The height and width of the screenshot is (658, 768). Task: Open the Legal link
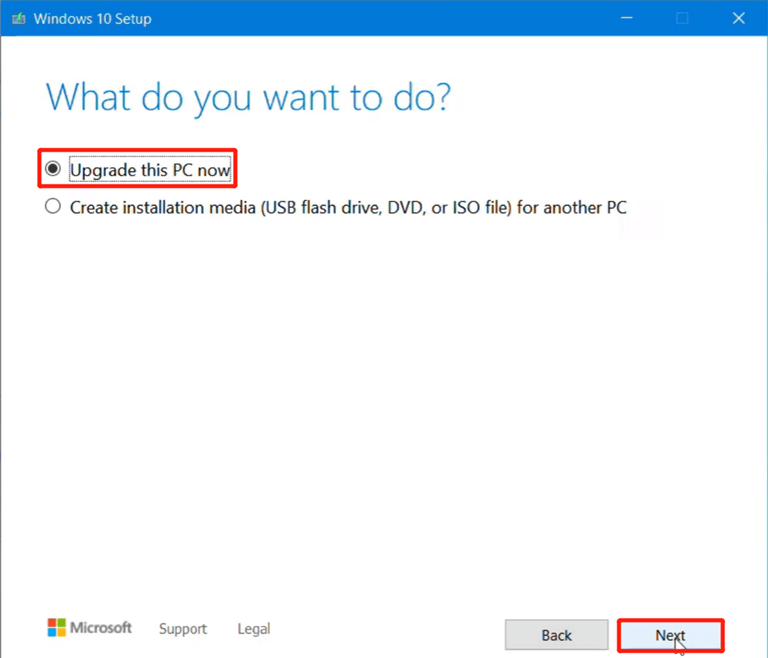[x=254, y=629]
